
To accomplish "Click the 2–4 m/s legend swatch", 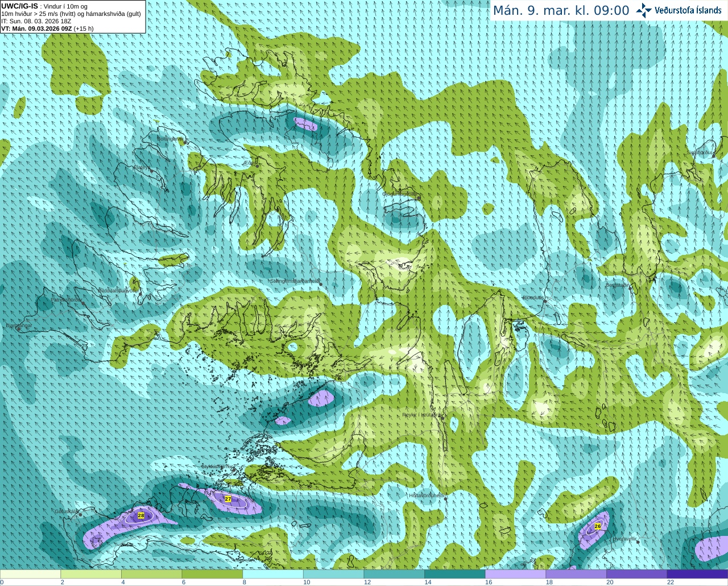I will point(91,574).
